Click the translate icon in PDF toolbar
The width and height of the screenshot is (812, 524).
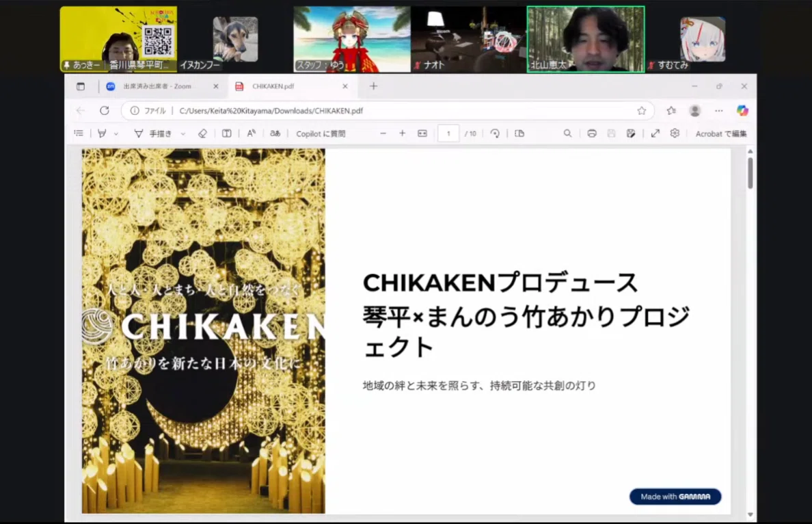pos(275,133)
